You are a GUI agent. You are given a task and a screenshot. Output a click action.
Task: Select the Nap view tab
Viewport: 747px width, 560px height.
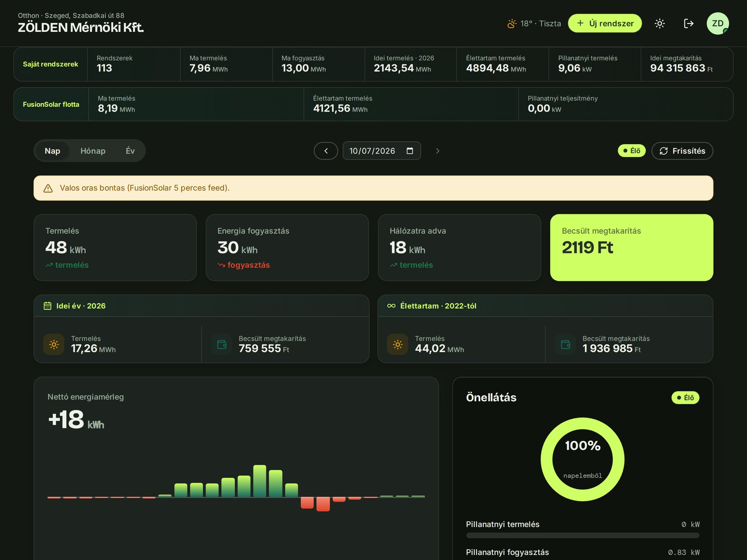(x=52, y=151)
